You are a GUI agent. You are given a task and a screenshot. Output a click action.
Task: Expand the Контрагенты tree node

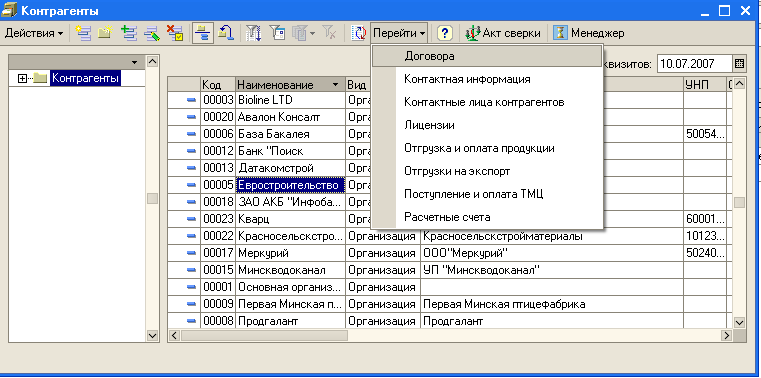tap(22, 78)
